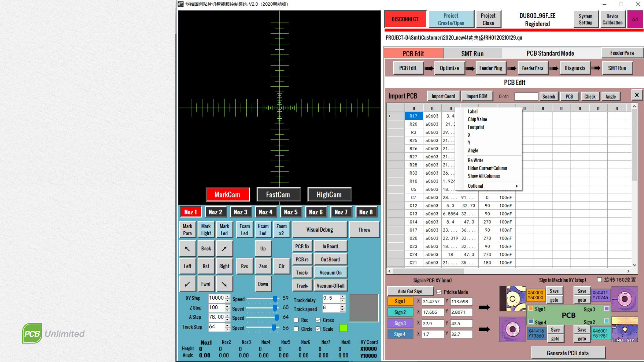
Task: Adjust the XY Step Speed slider
Action: click(x=275, y=299)
